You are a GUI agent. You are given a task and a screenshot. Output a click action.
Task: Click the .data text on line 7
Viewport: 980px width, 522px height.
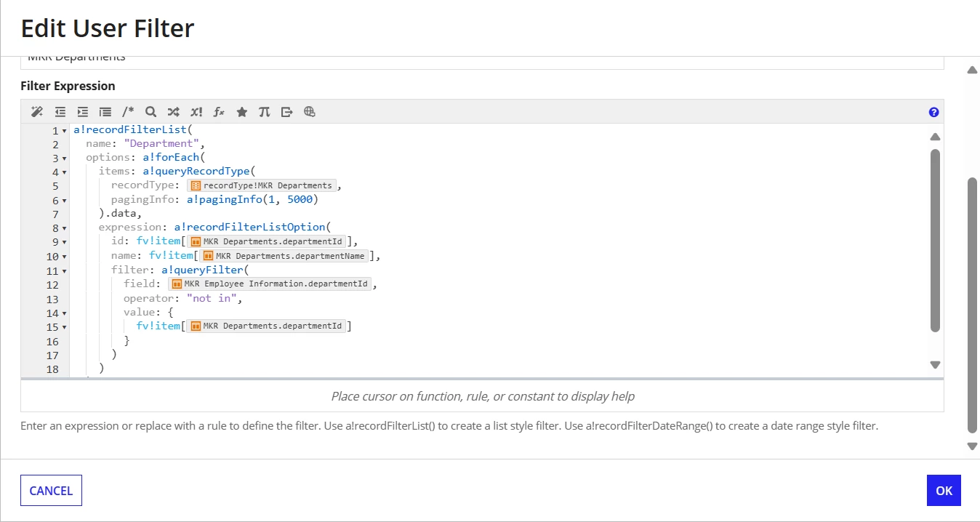(x=120, y=214)
